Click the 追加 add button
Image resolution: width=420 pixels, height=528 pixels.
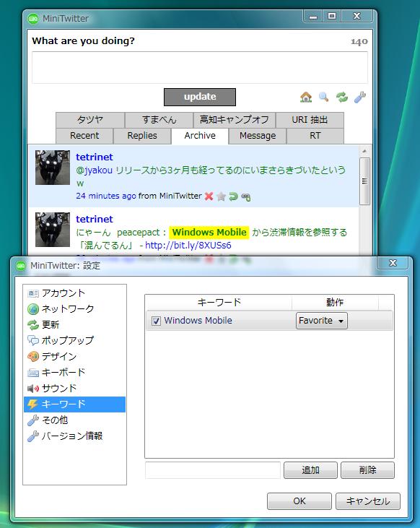[x=310, y=470]
